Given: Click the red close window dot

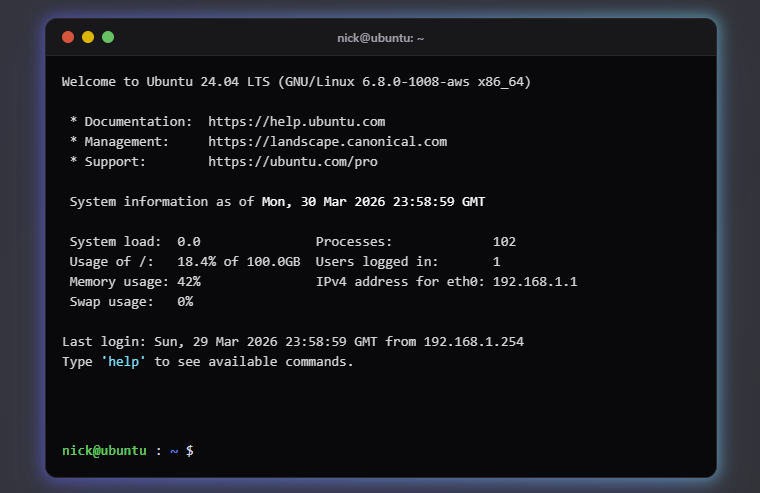Looking at the screenshot, I should (x=68, y=37).
